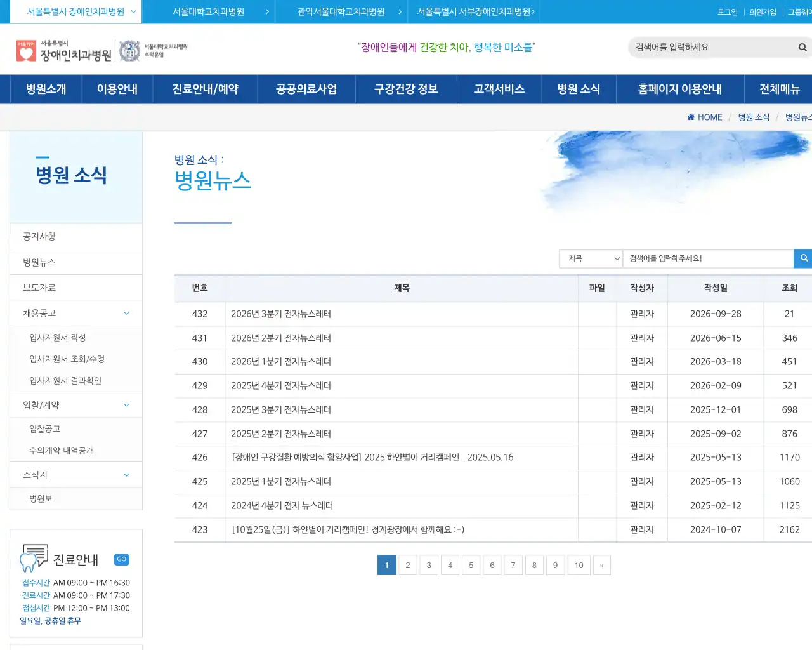The image size is (812, 650).
Task: Click the header search magnifier icon
Action: pyautogui.click(x=802, y=47)
